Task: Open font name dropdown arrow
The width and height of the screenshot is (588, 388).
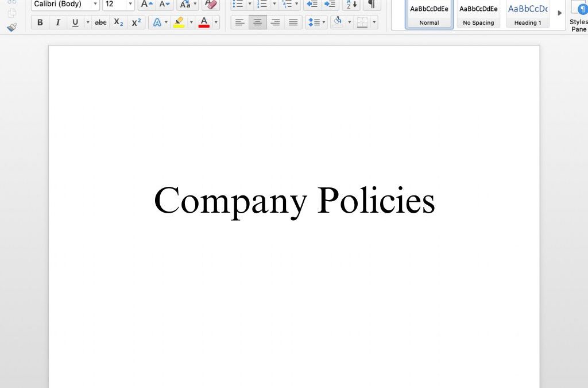Action: [x=95, y=4]
